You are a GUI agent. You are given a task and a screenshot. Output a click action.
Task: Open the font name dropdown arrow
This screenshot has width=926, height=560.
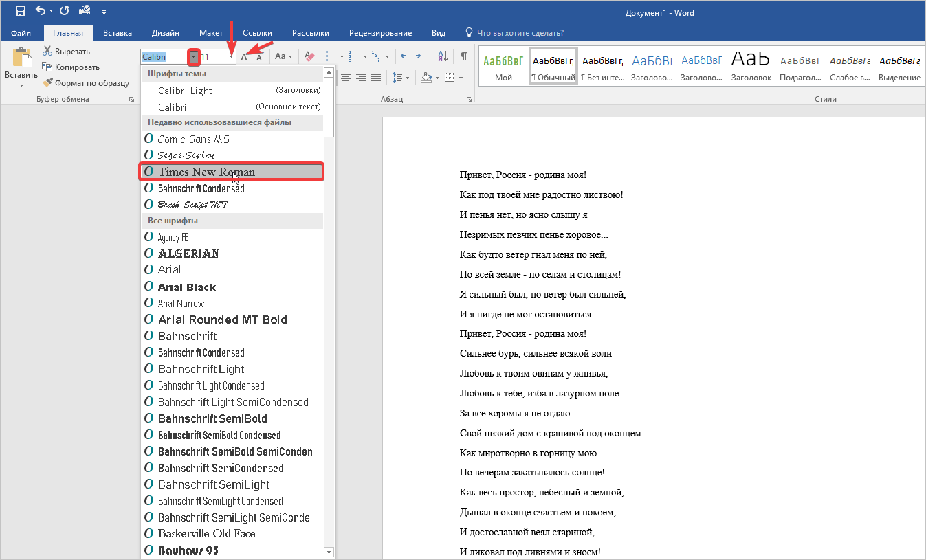point(194,57)
